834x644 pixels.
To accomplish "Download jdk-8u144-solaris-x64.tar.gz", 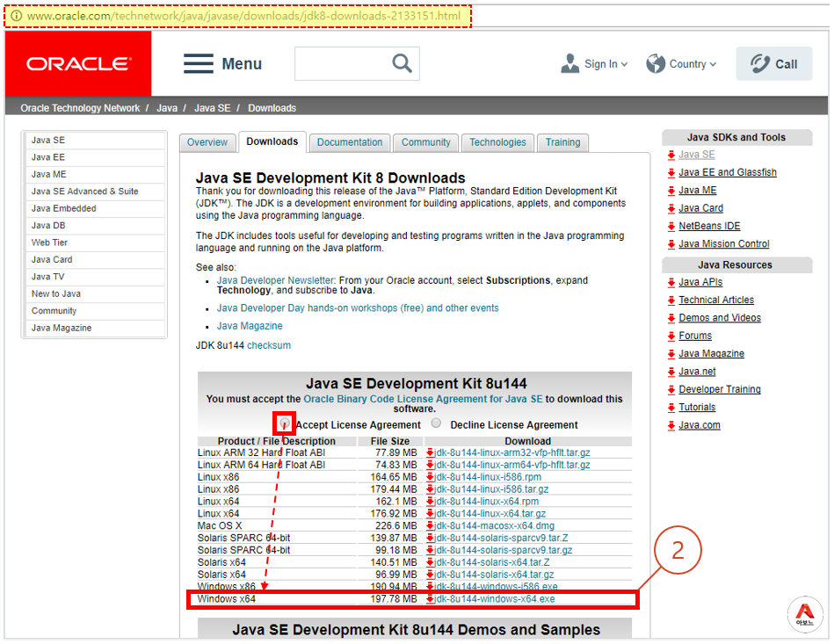I will pos(494,575).
